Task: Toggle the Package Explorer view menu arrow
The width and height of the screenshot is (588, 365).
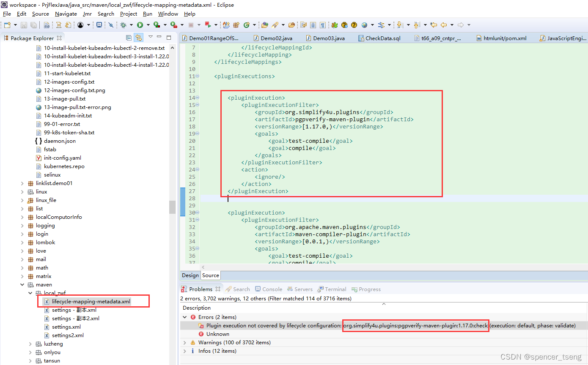Action: click(x=150, y=38)
